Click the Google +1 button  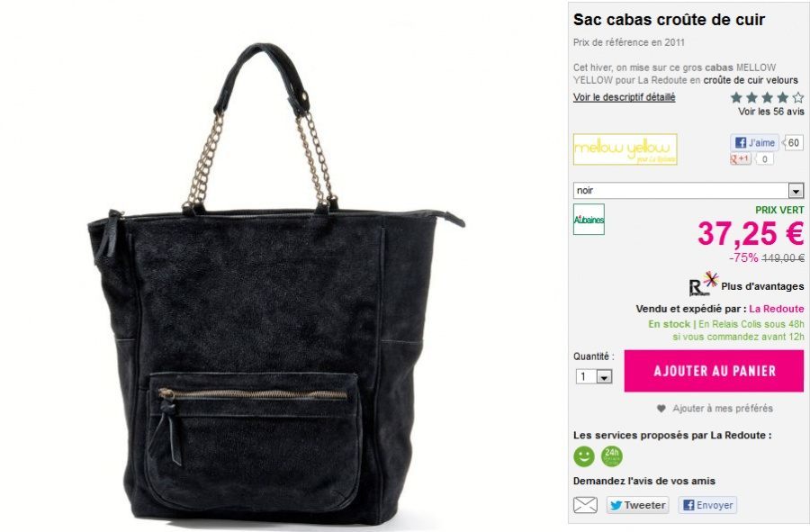(741, 158)
